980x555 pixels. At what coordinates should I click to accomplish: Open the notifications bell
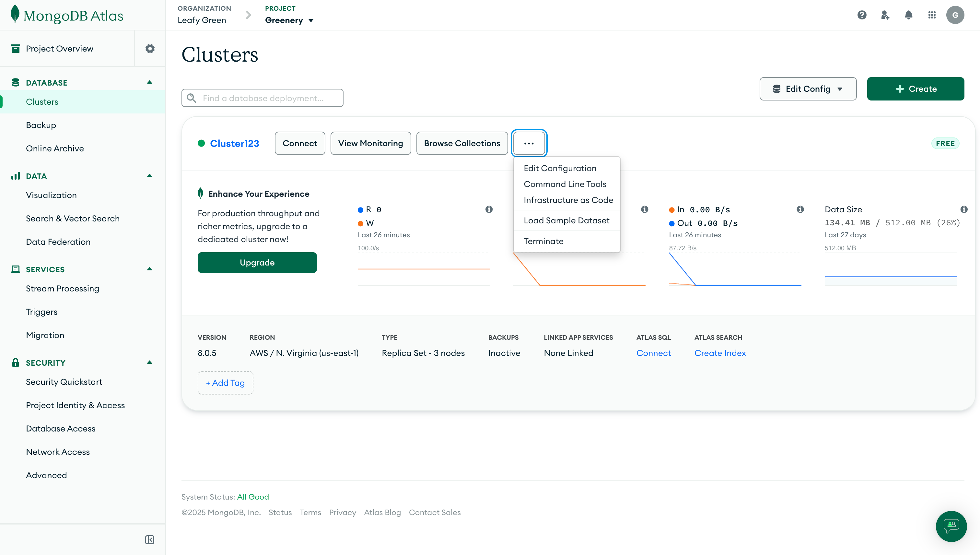[908, 15]
